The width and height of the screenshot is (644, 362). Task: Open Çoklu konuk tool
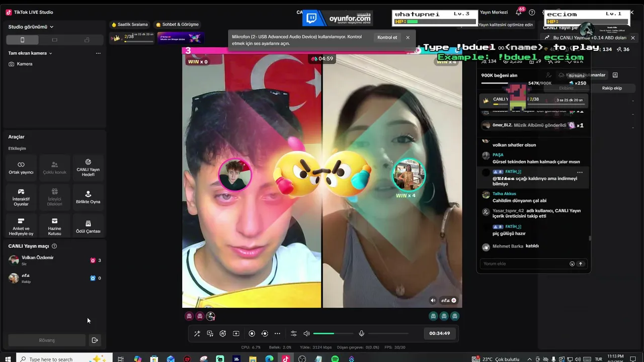click(54, 168)
